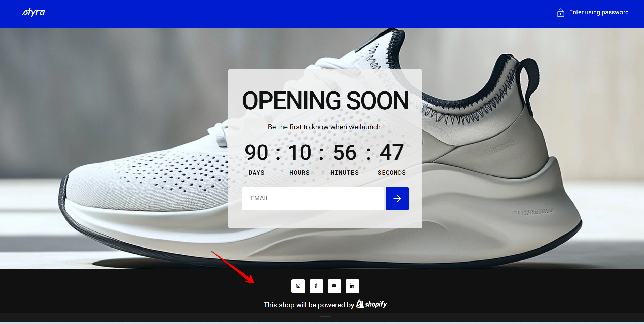The height and width of the screenshot is (324, 644).
Task: Click the Enter using password link
Action: coord(599,12)
